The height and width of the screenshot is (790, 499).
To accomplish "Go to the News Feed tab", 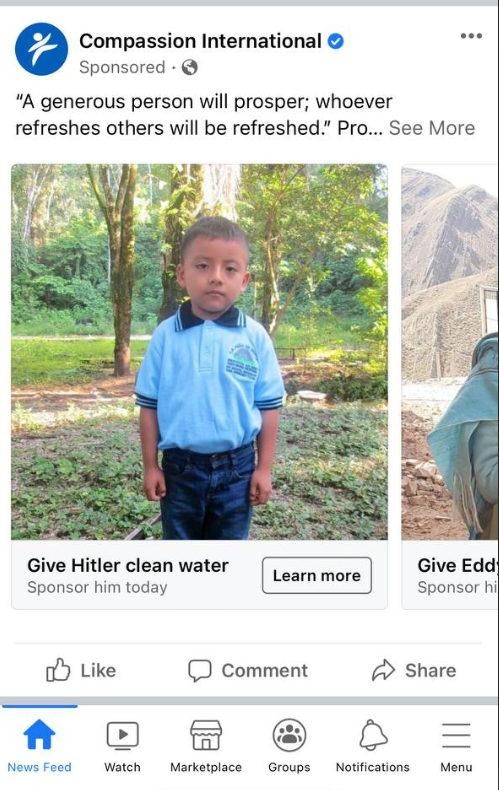I will click(x=39, y=746).
